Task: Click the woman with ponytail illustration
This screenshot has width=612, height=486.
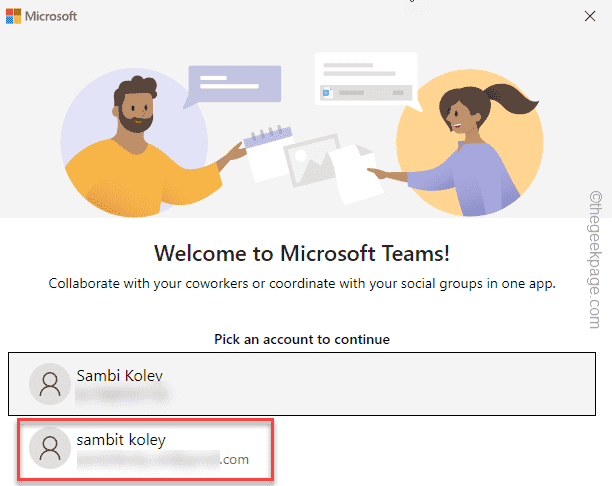Action: tap(452, 140)
